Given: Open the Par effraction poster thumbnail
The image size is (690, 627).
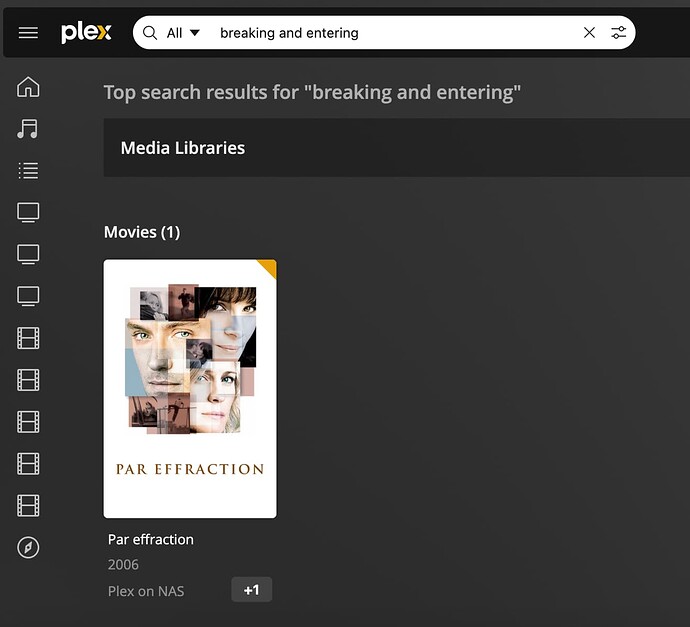Looking at the screenshot, I should 190,389.
